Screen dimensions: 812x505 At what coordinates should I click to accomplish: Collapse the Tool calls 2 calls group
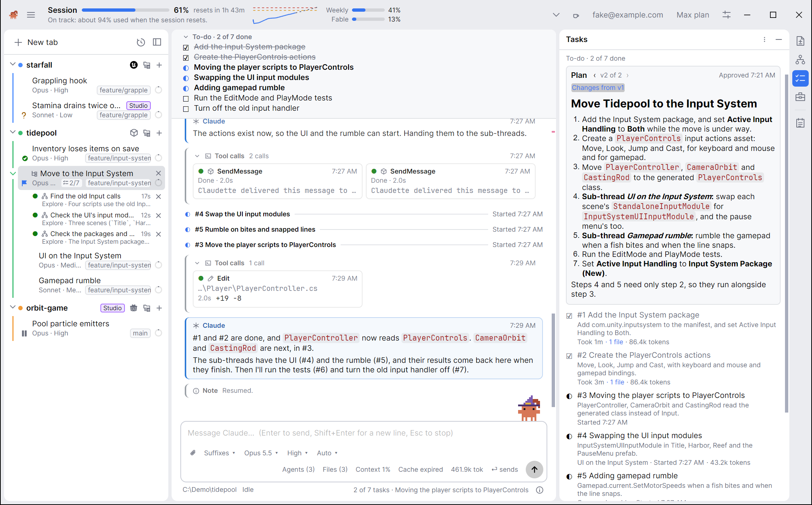point(197,156)
